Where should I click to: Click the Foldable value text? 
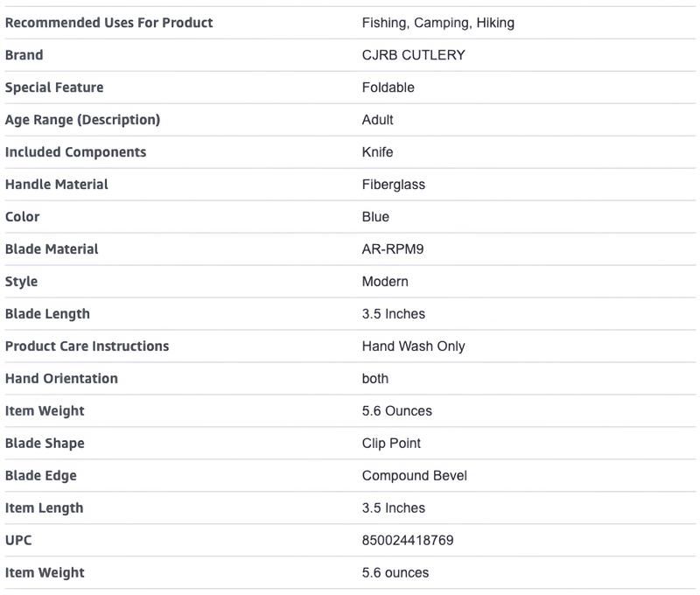pyautogui.click(x=388, y=87)
